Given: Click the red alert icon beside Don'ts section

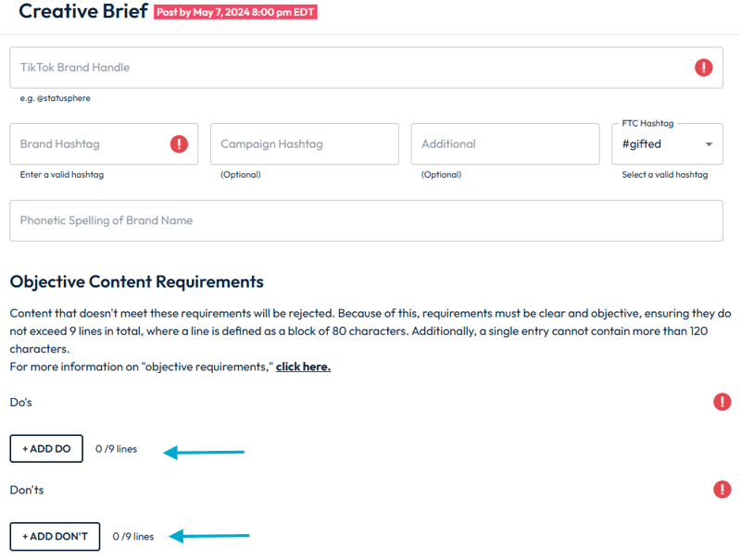Looking at the screenshot, I should click(x=722, y=490).
